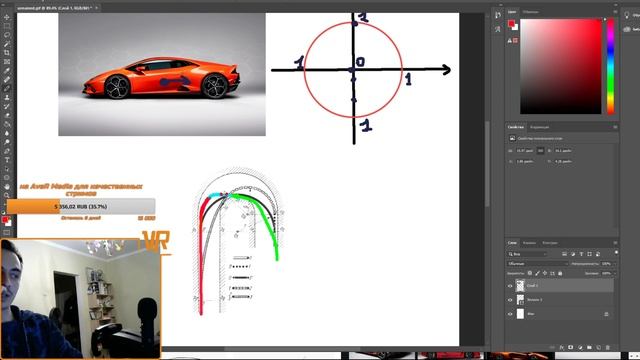Toggle lock position icon

(x=545, y=273)
